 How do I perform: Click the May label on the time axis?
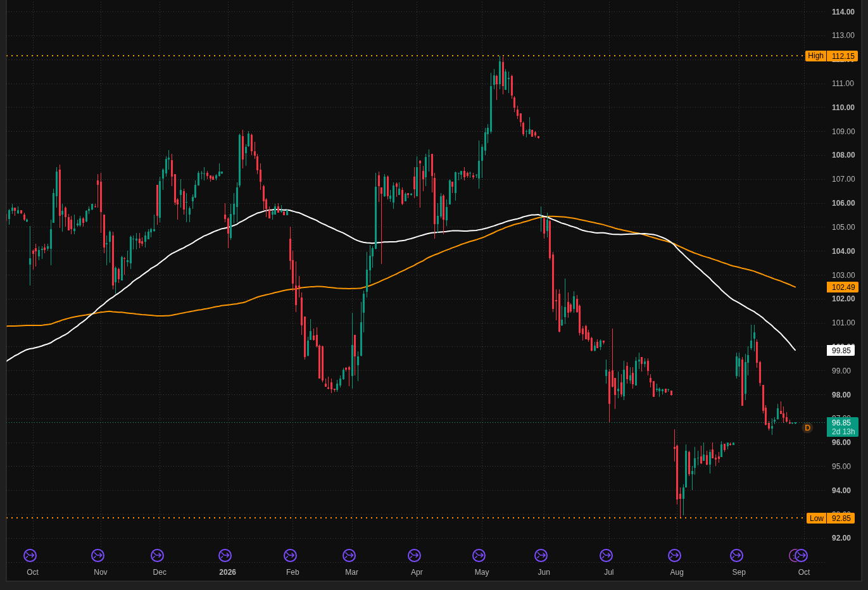(482, 572)
